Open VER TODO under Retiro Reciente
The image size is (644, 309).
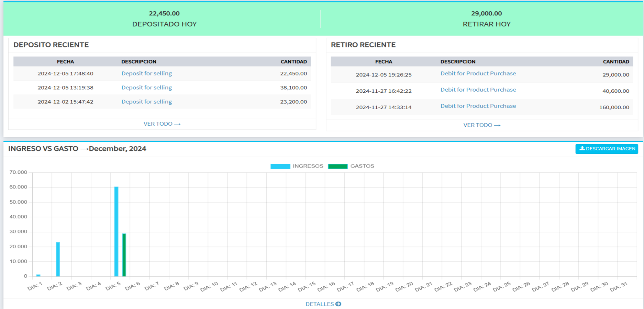click(x=482, y=125)
